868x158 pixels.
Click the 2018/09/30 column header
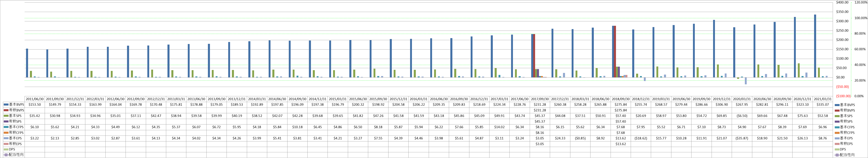coord(621,99)
